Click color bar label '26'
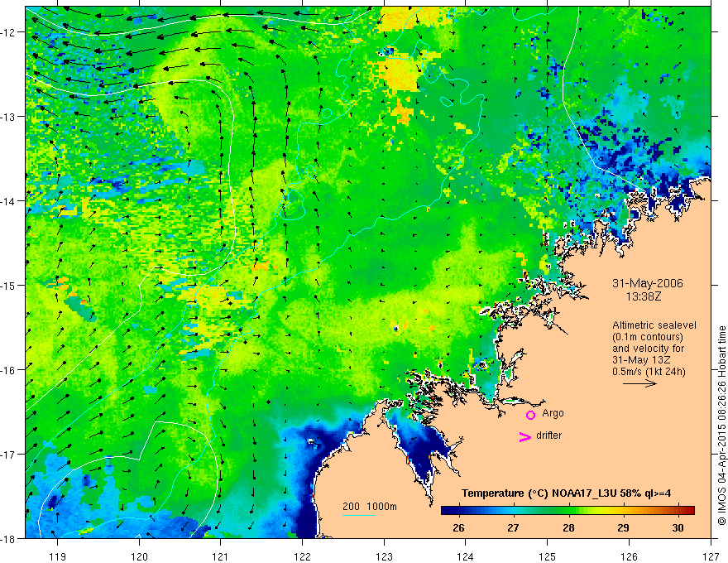The height and width of the screenshot is (563, 728). pos(458,527)
